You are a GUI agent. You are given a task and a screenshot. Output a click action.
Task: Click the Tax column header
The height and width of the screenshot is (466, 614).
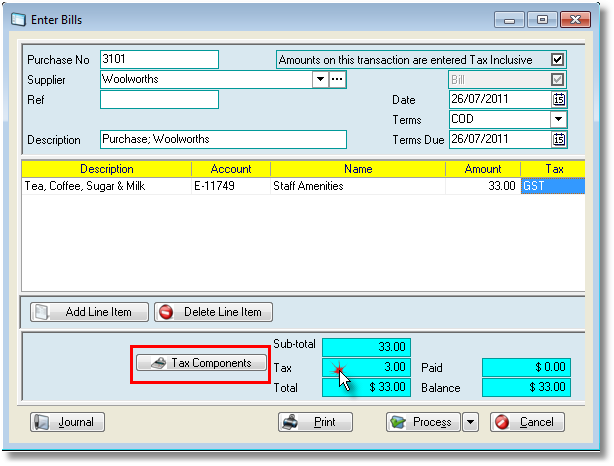point(553,169)
